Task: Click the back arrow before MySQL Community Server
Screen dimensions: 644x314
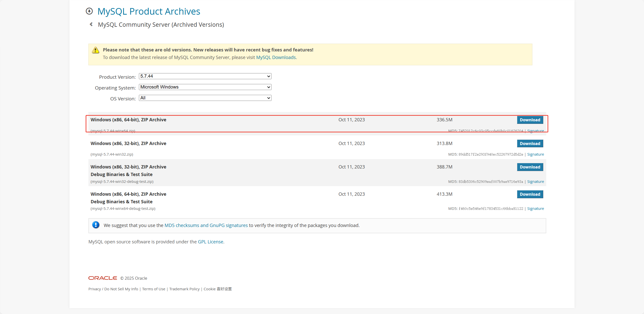Action: tap(91, 24)
